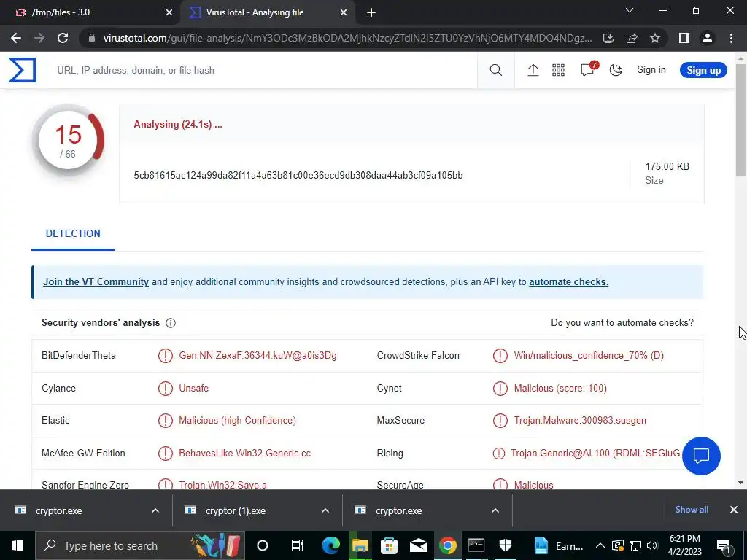Select the DETECTION tab
The width and height of the screenshot is (747, 560).
click(73, 233)
